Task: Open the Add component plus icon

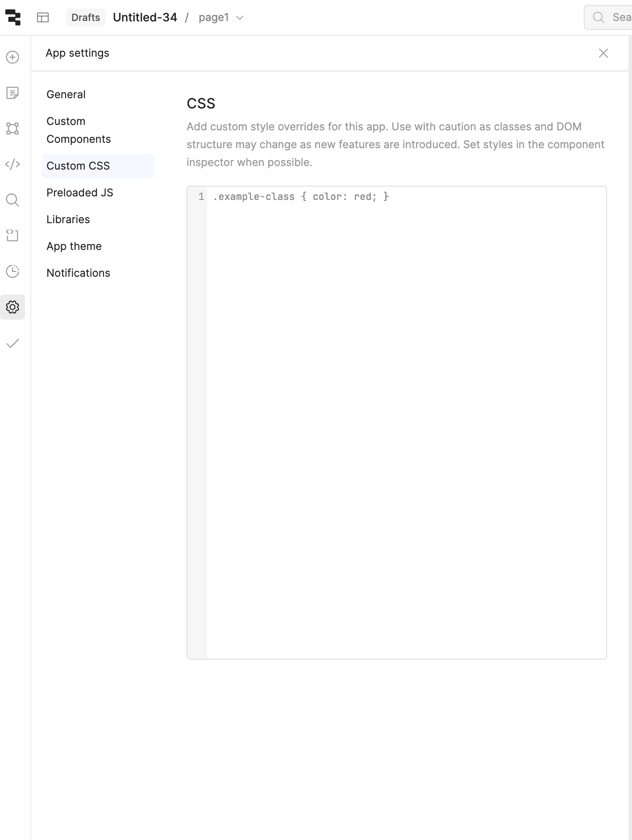Action: click(12, 57)
